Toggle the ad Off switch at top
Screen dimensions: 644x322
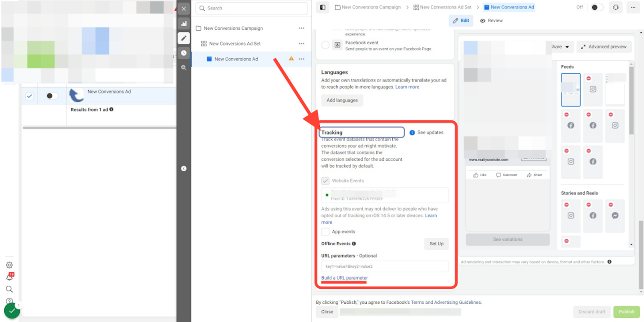tap(597, 8)
